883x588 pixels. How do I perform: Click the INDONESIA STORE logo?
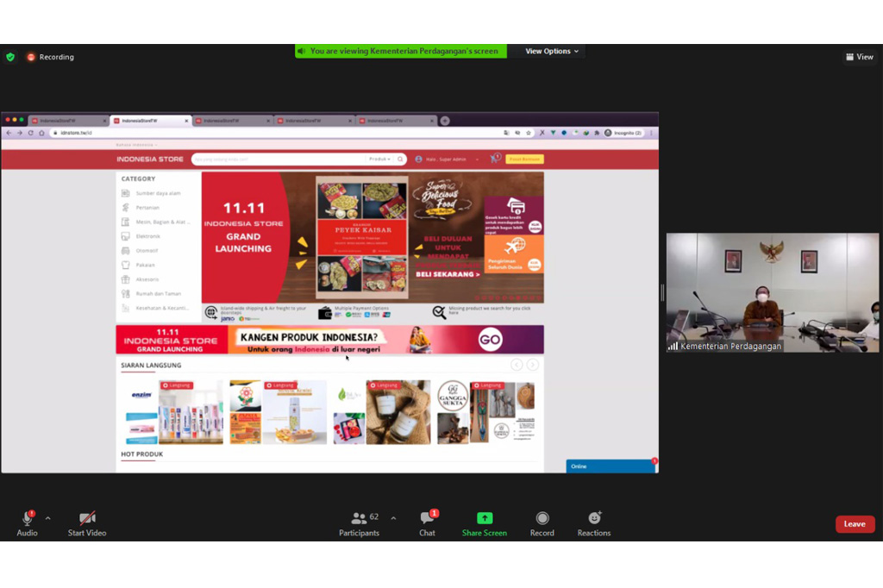point(150,160)
